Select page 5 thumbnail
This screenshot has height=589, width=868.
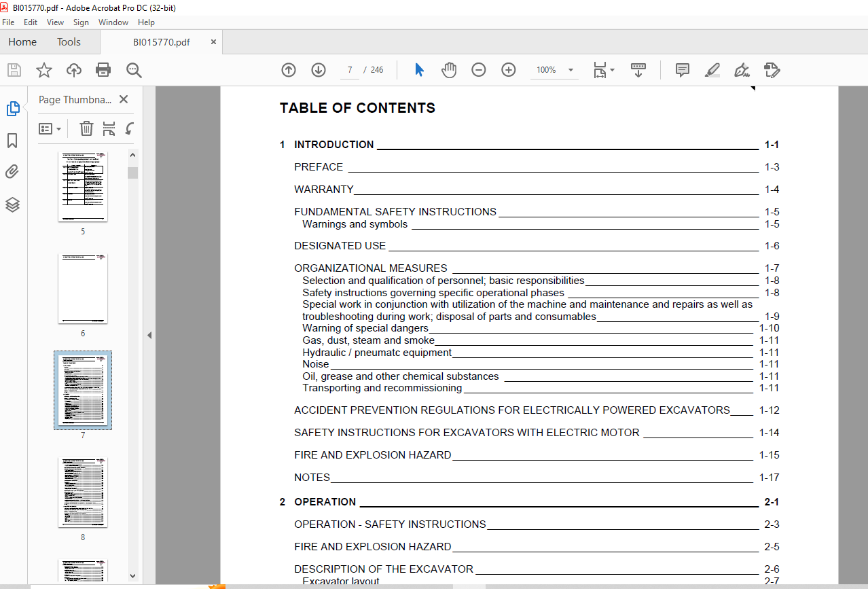[x=83, y=186]
